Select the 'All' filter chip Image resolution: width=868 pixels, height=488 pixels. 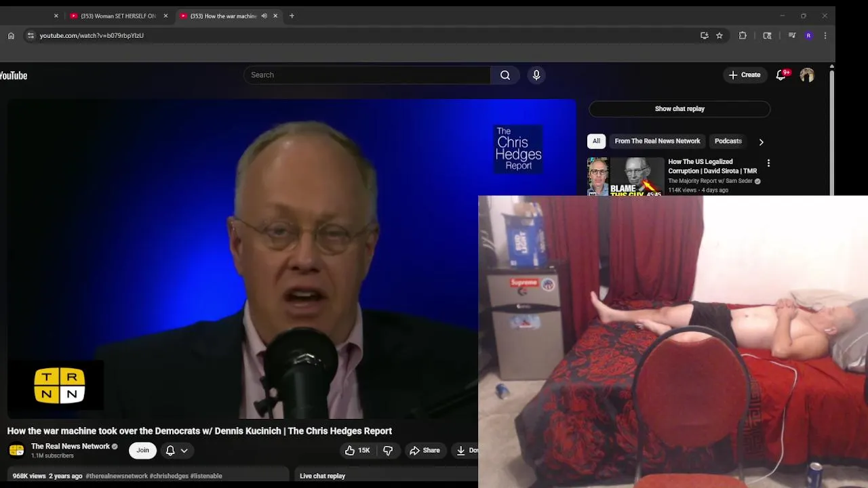(596, 141)
